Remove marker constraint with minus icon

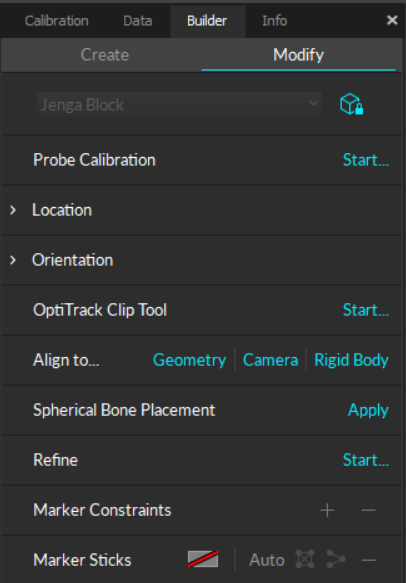pyautogui.click(x=368, y=510)
